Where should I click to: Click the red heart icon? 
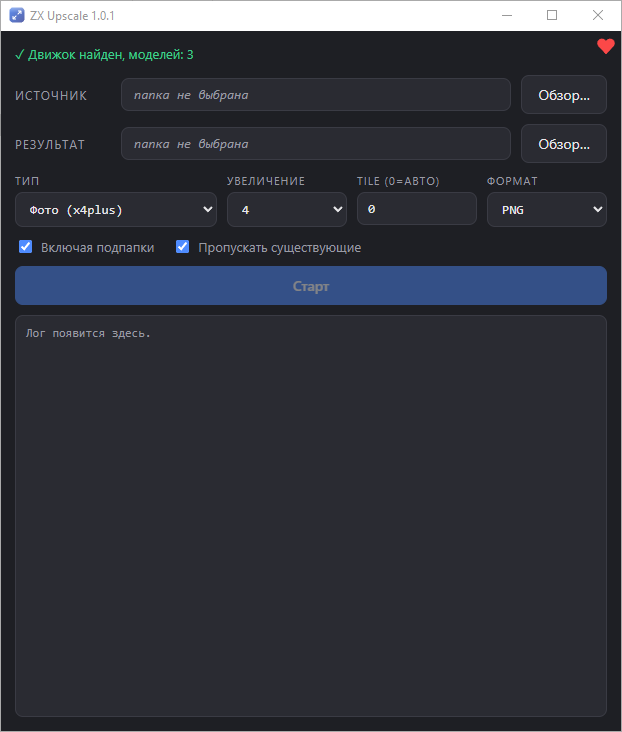click(x=606, y=46)
